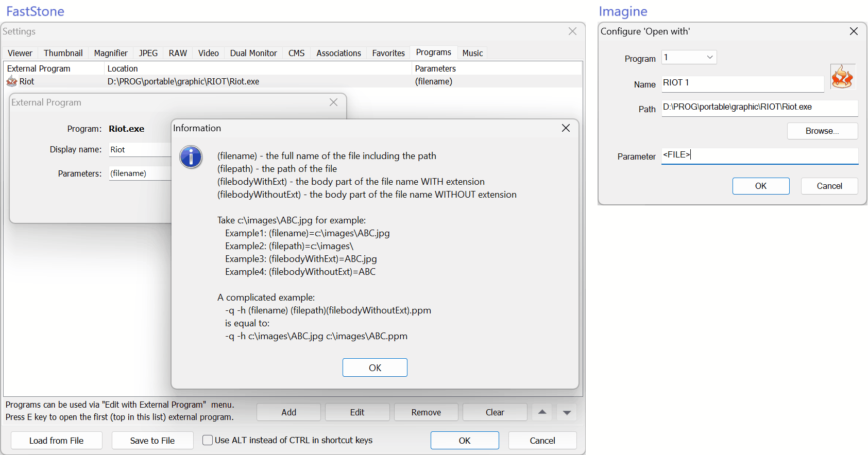Close the FastStone Settings window

[x=572, y=31]
